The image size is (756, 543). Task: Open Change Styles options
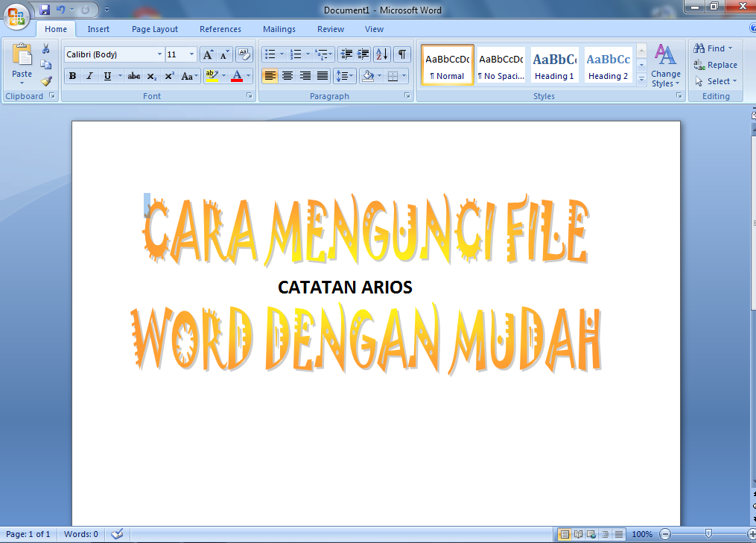(x=666, y=66)
